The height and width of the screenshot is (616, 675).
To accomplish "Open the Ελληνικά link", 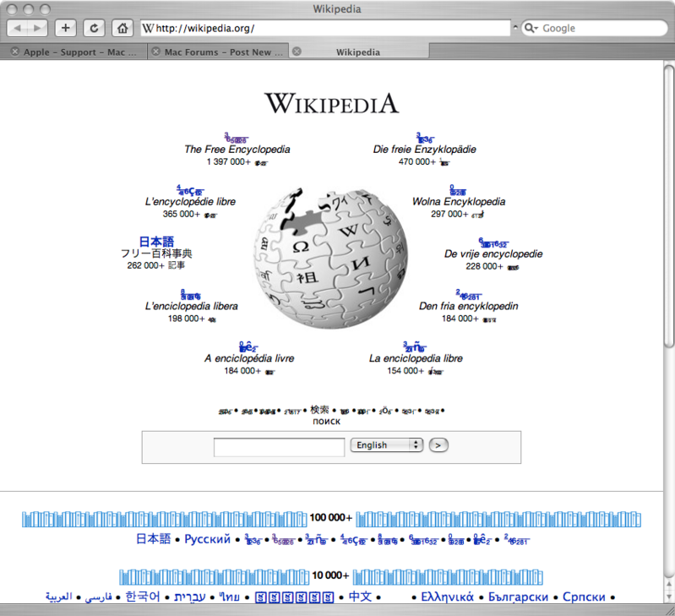I will coord(447,597).
